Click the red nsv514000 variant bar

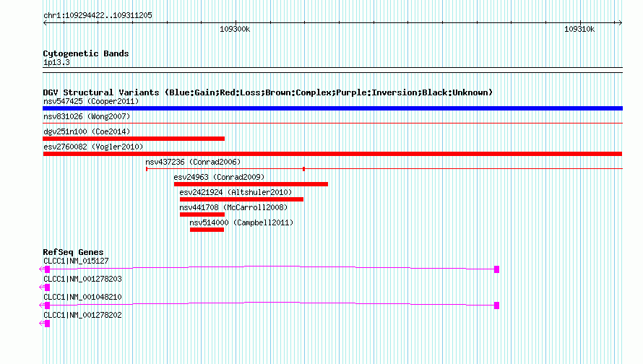[207, 230]
